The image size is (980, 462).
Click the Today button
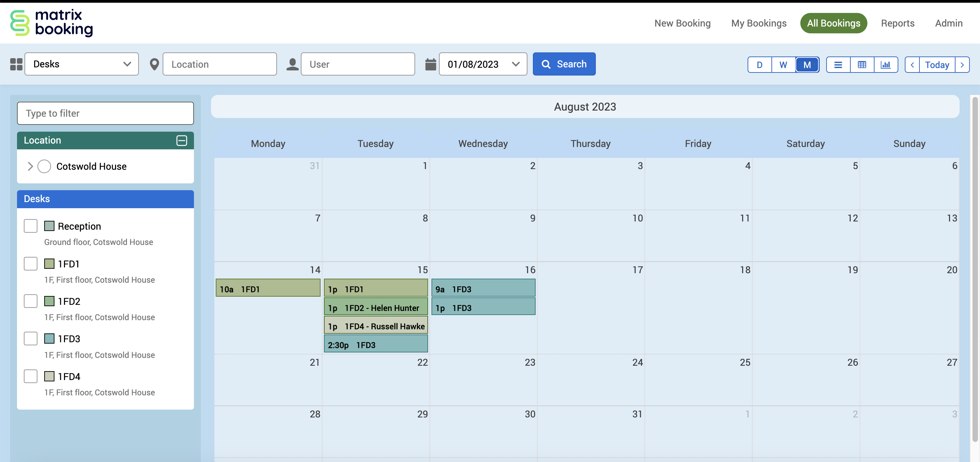[937, 65]
